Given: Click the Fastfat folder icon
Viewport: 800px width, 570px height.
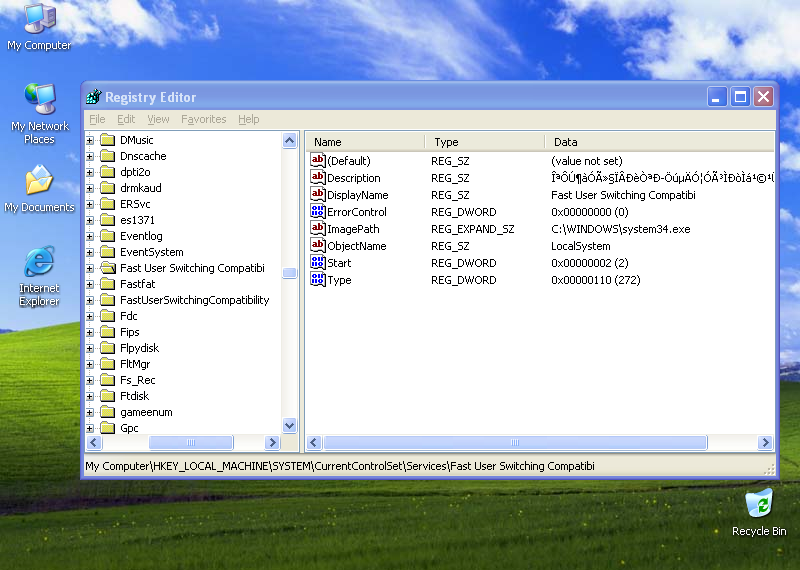Looking at the screenshot, I should (108, 284).
